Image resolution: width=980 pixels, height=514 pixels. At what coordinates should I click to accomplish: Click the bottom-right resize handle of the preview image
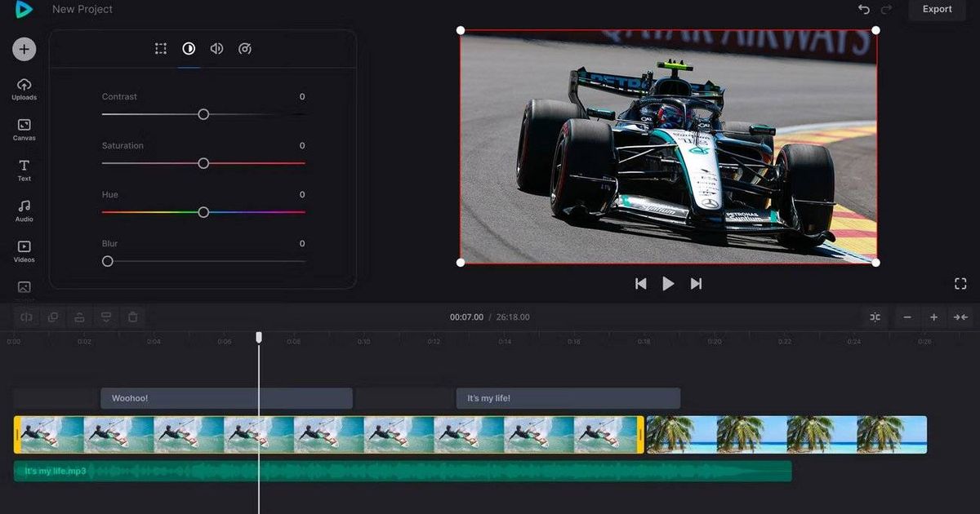tap(876, 263)
